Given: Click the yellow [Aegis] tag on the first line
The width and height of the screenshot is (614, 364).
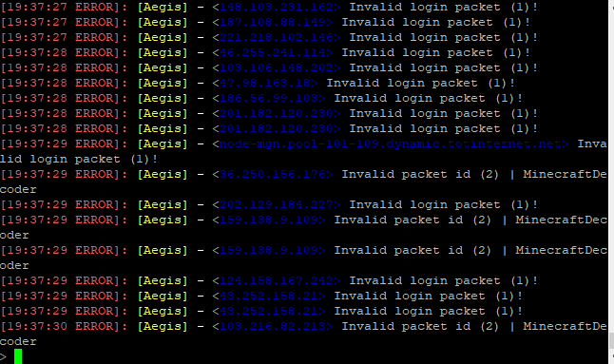Looking at the screenshot, I should coord(163,8).
